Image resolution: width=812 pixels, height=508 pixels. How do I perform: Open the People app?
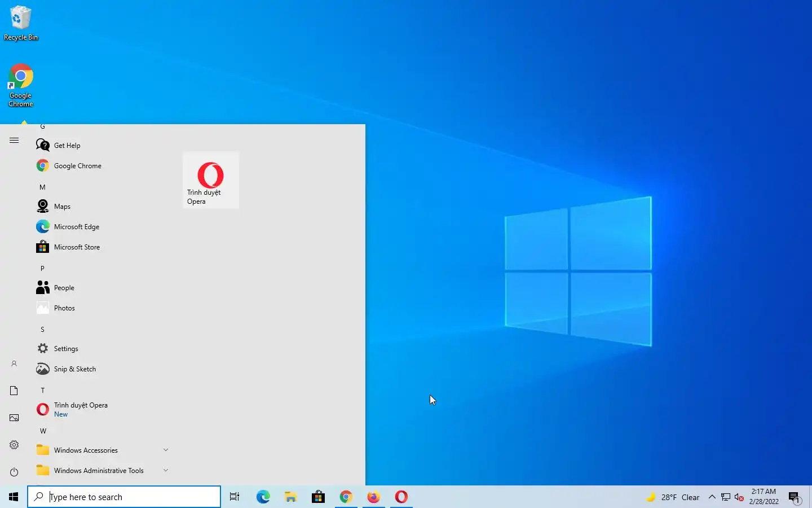pos(101,287)
